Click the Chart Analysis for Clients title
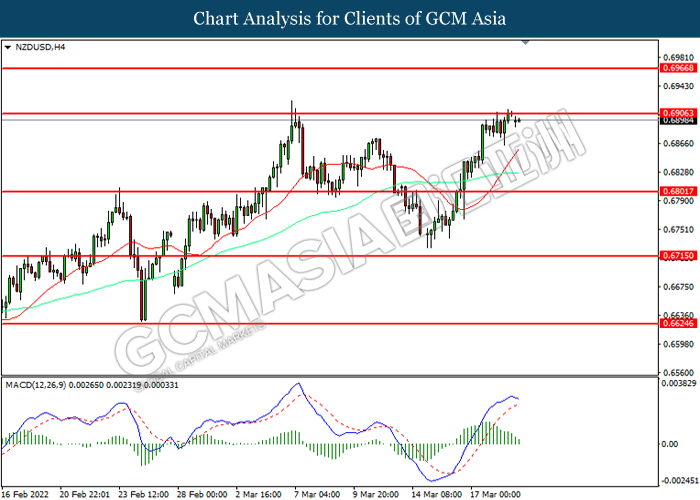The height and width of the screenshot is (500, 700). [x=350, y=18]
